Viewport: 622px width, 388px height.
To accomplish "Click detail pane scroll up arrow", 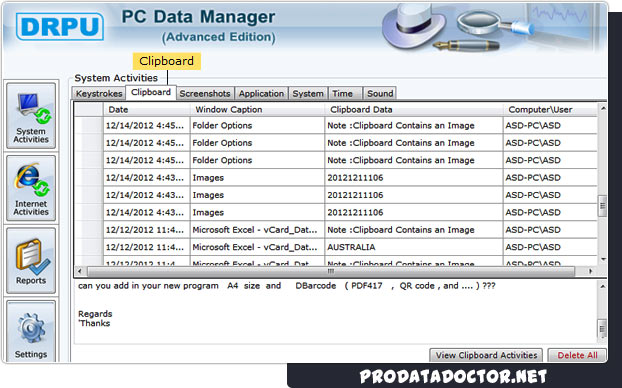I will [x=603, y=286].
